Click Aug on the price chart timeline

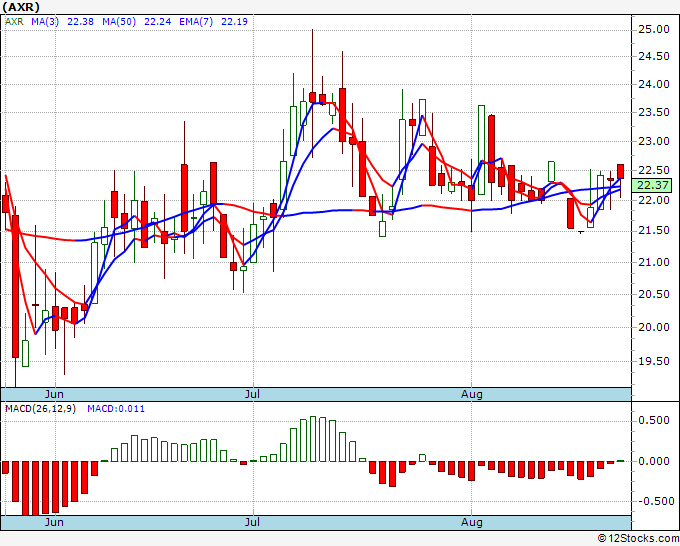pos(472,394)
